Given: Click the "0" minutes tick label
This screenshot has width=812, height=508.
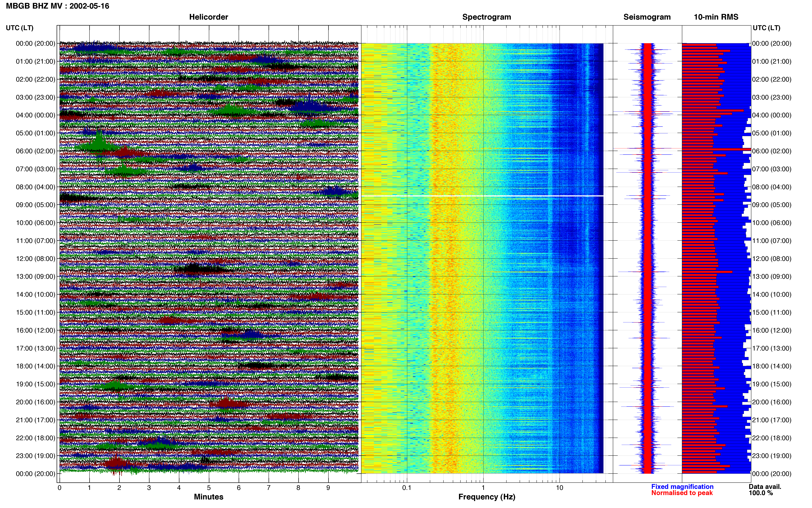Looking at the screenshot, I should point(59,487).
